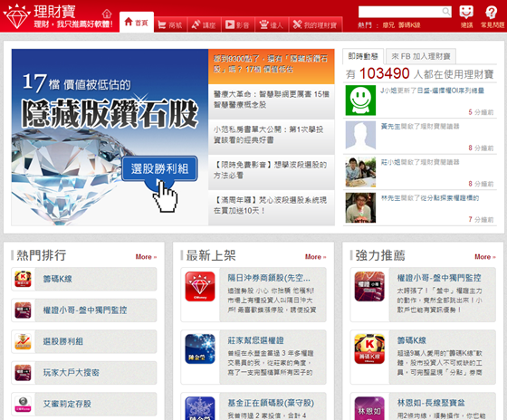
Task: Open 林恩如-長線聚寶盆 title
Action: (431, 403)
